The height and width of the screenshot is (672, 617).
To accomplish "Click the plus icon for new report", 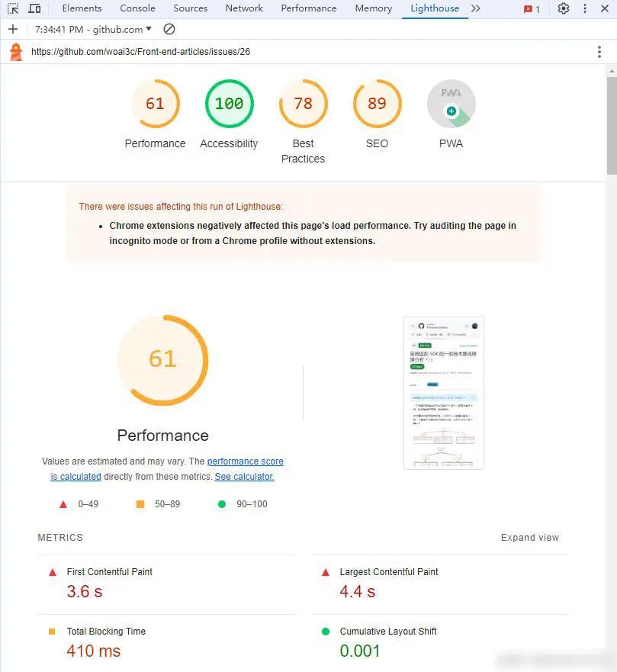I will [13, 29].
